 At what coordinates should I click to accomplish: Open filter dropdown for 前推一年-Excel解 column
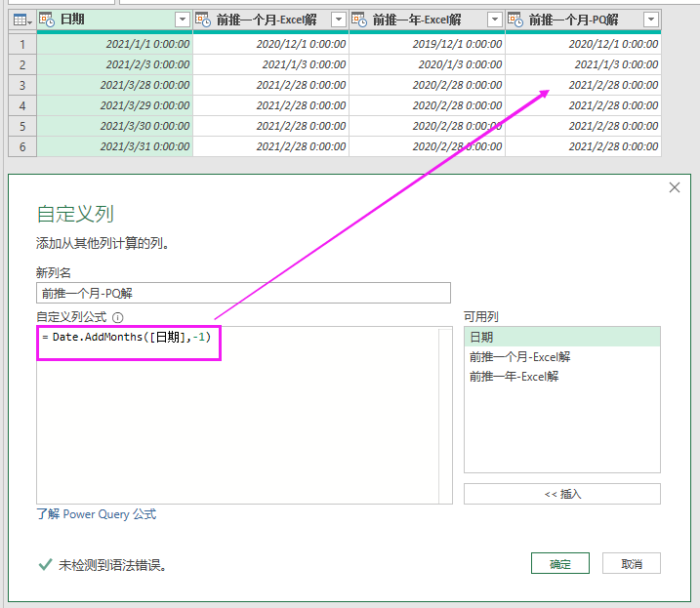[495, 20]
